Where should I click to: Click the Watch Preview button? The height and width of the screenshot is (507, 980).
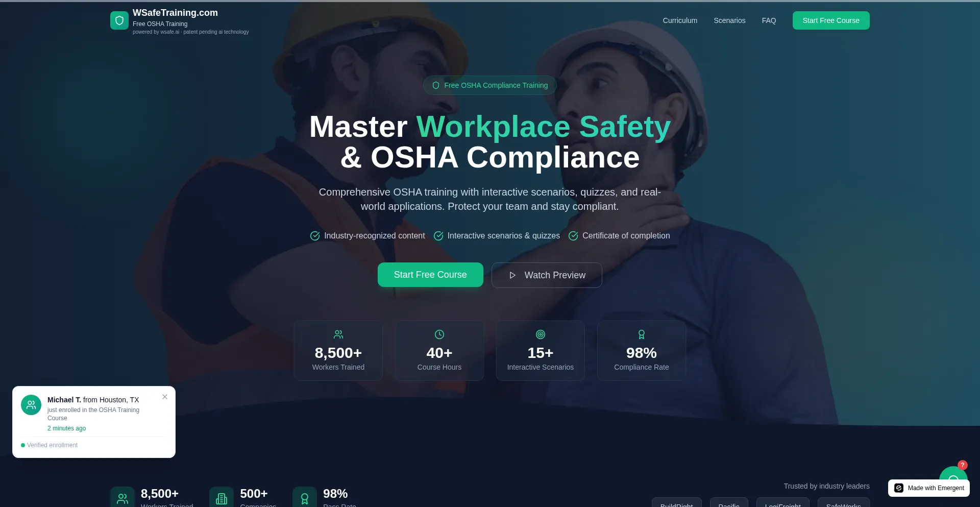(547, 275)
